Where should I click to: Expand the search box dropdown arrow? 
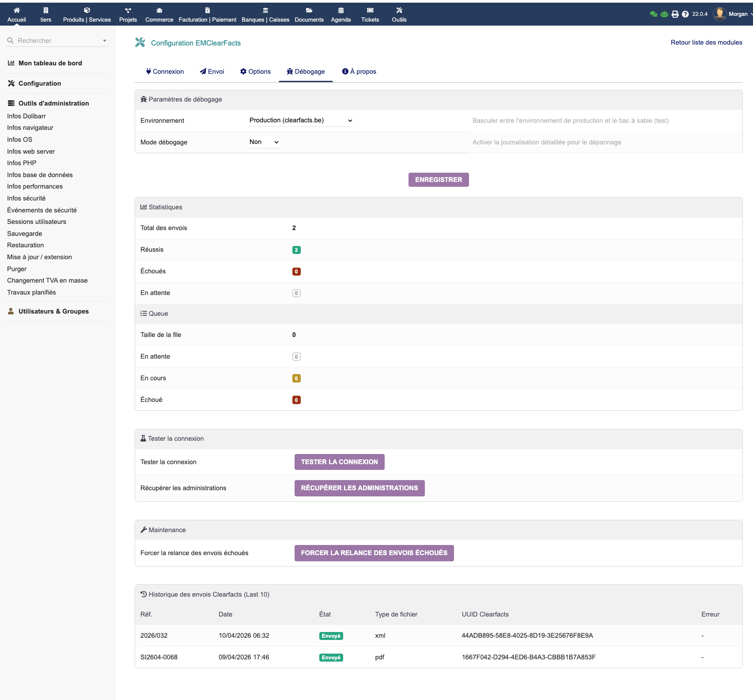[x=105, y=41]
